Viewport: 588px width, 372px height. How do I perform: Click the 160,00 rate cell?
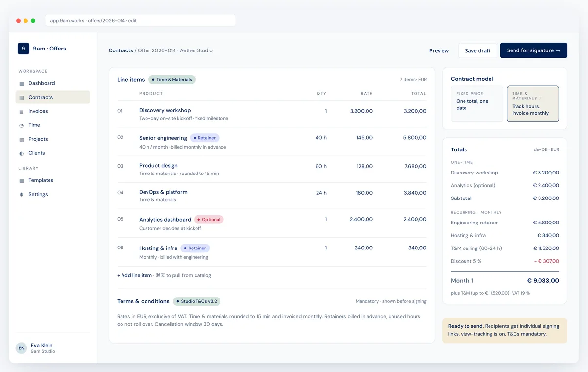[x=365, y=193]
